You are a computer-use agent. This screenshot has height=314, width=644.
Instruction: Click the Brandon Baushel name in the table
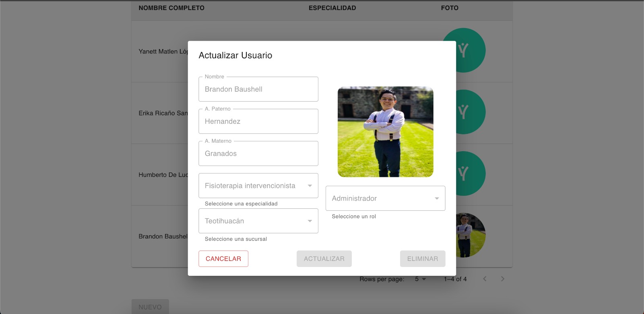point(163,236)
